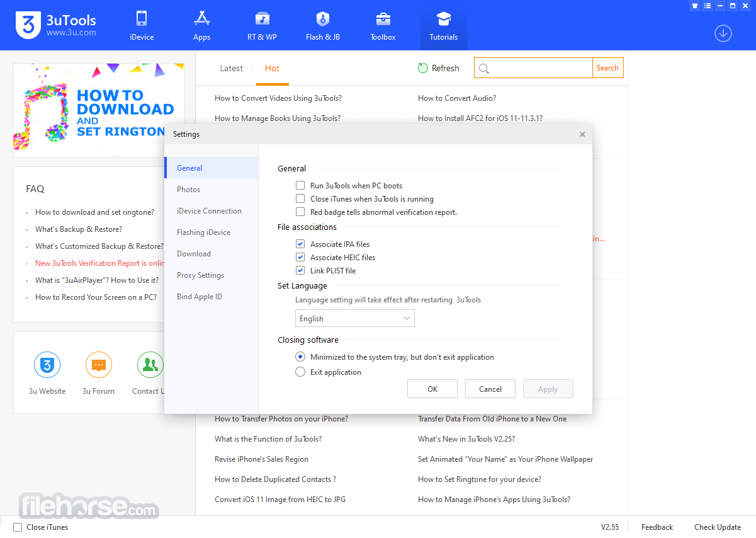
Task: Select Exit application radio button
Action: (300, 372)
